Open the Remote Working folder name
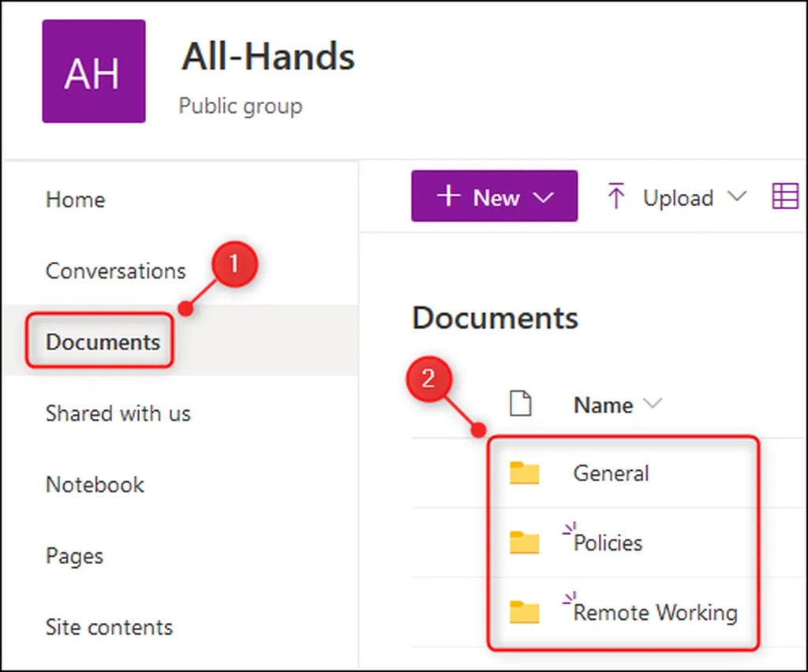Viewport: 808px width, 672px height. [x=655, y=613]
